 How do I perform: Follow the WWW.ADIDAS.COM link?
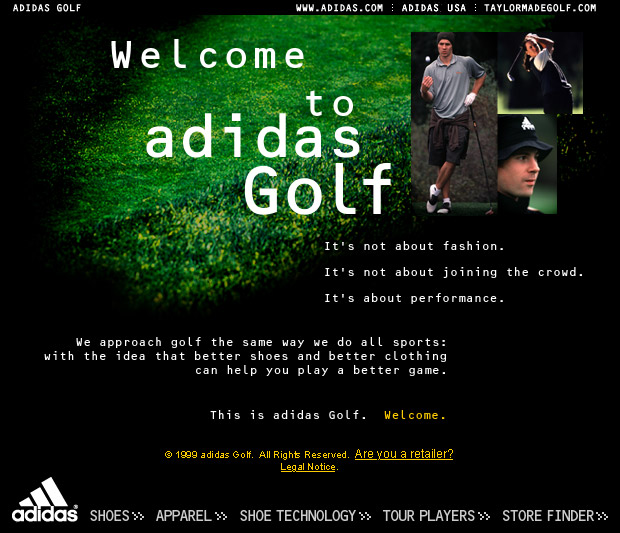coord(340,8)
